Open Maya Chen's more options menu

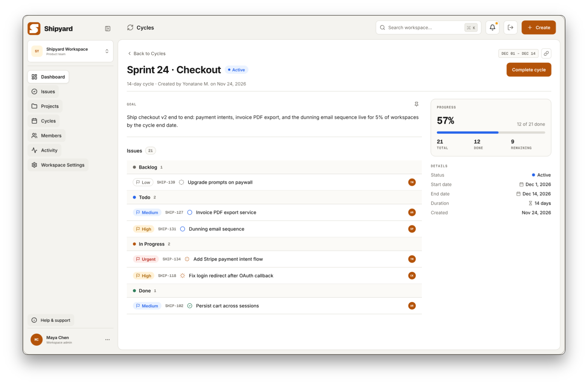[x=108, y=340]
